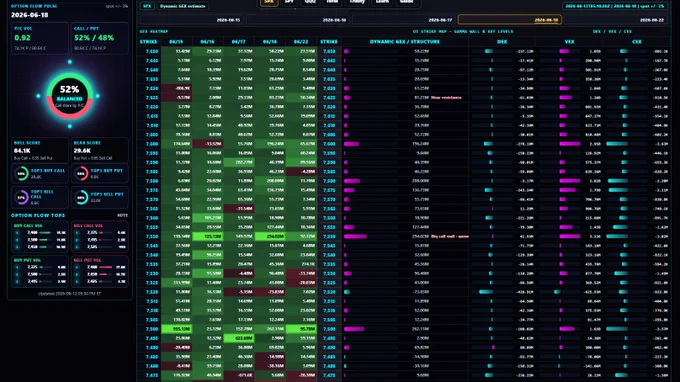Click the red 06/16 cell in the 7,600 row
Image resolution: width=680 pixels, height=382 pixels.
208,144
